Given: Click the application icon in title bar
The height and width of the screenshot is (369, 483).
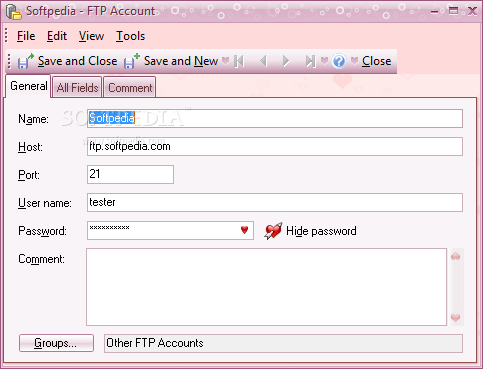Looking at the screenshot, I should click(x=14, y=12).
